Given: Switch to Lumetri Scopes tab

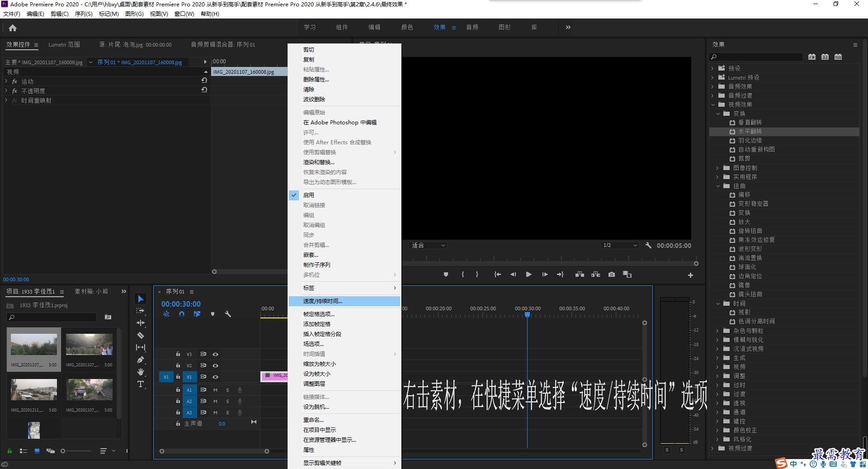Looking at the screenshot, I should 64,45.
